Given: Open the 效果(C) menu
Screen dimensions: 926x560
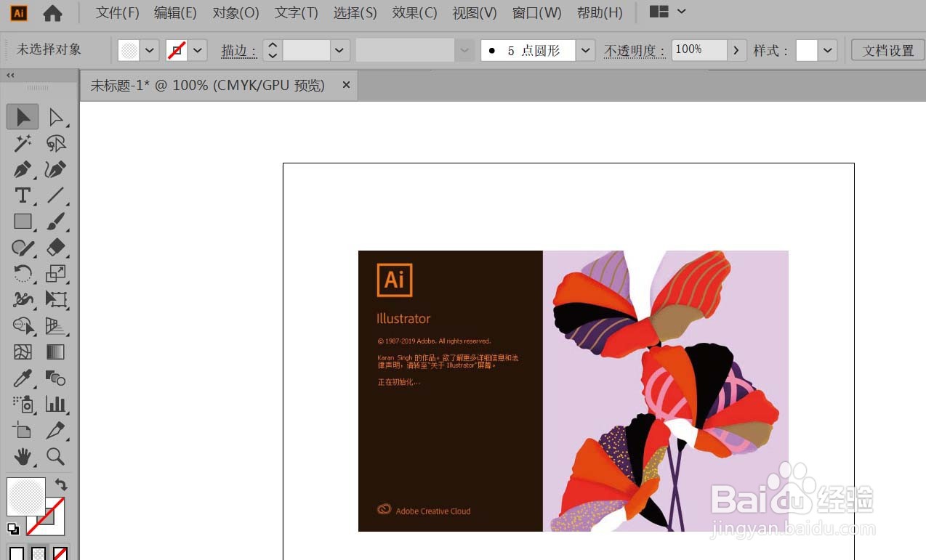Looking at the screenshot, I should click(415, 12).
